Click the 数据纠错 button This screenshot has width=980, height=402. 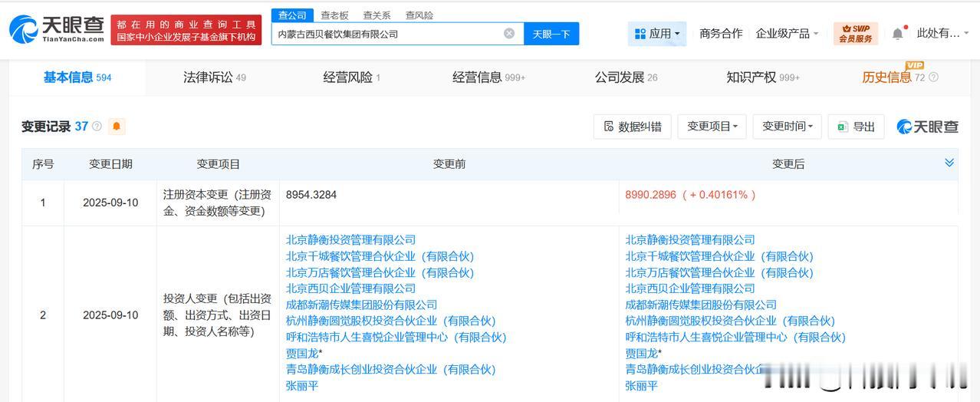pos(633,127)
